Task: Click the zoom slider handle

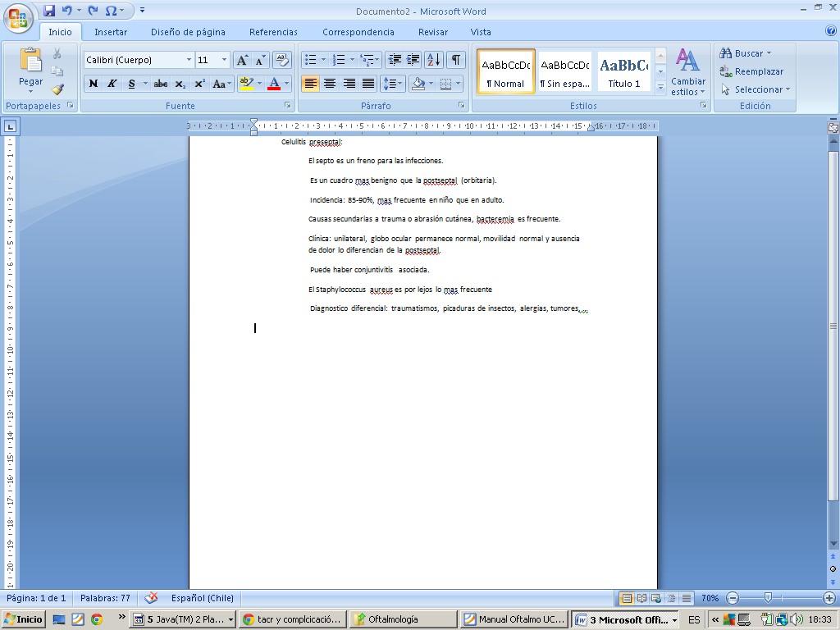Action: (x=767, y=598)
